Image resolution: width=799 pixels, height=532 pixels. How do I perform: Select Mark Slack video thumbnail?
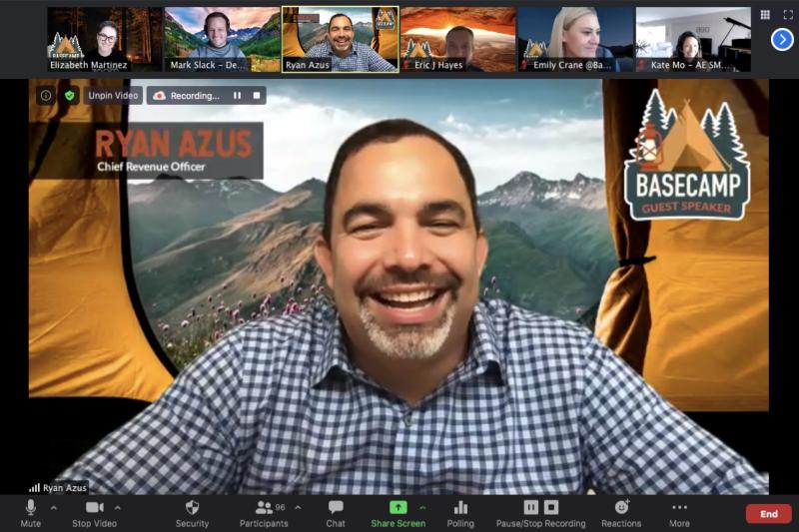(222, 39)
